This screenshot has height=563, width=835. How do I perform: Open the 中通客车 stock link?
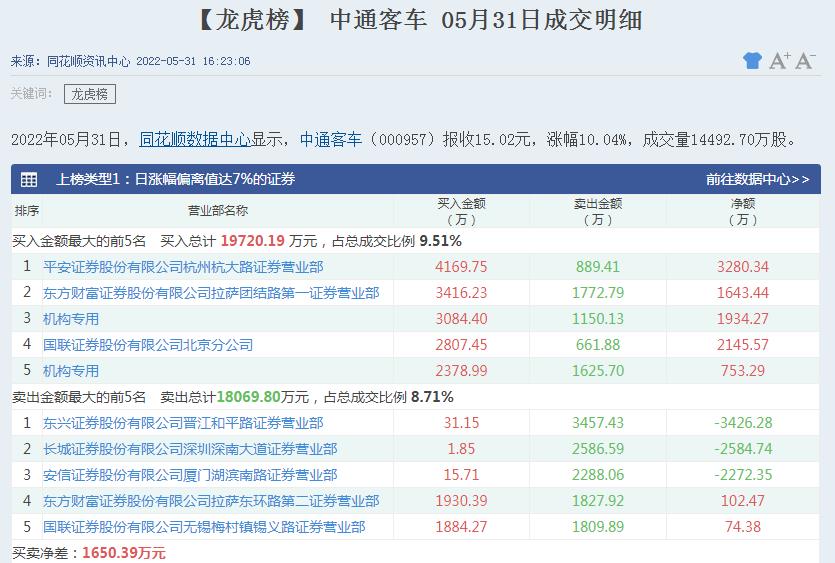pos(331,139)
